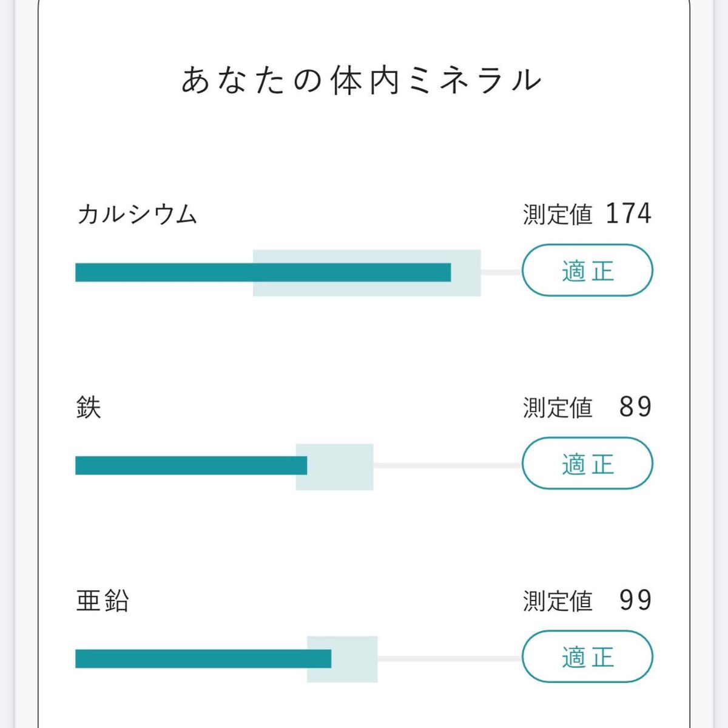
Task: Click the calcium measured value 174
Action: pyautogui.click(x=628, y=214)
